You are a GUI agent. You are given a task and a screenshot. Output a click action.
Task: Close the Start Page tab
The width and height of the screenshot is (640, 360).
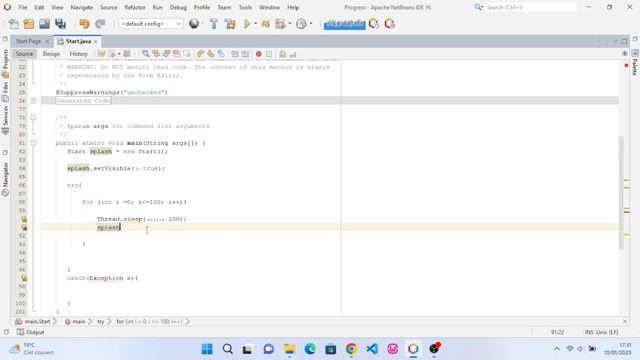click(x=47, y=42)
